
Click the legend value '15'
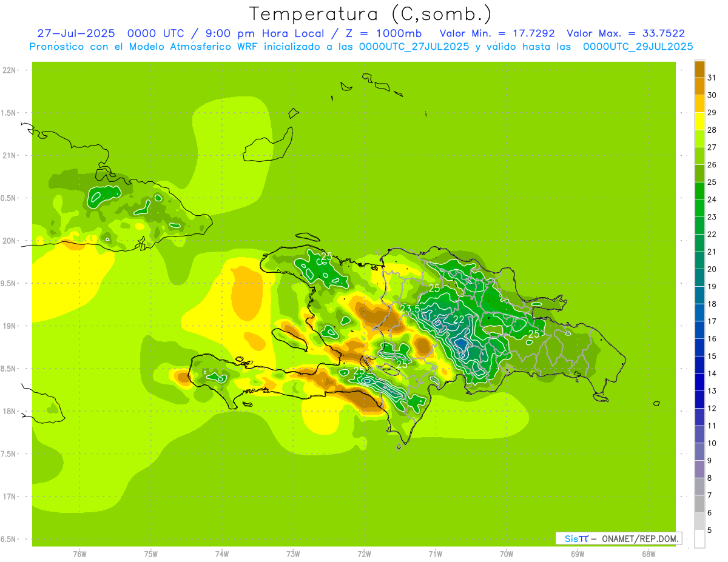point(712,356)
